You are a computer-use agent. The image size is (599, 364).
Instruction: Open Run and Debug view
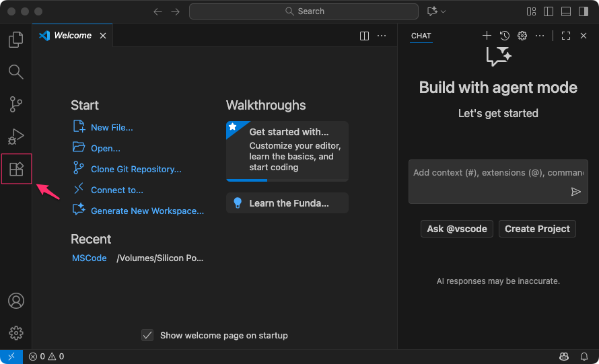15,137
